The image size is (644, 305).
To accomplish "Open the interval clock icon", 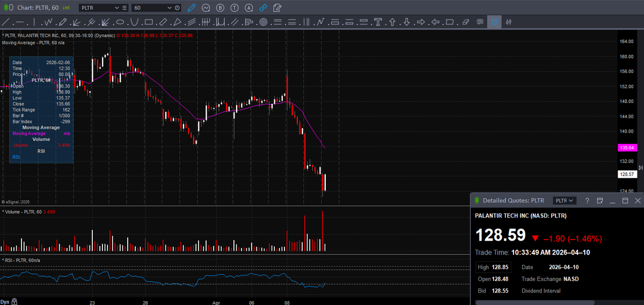I will [178, 8].
